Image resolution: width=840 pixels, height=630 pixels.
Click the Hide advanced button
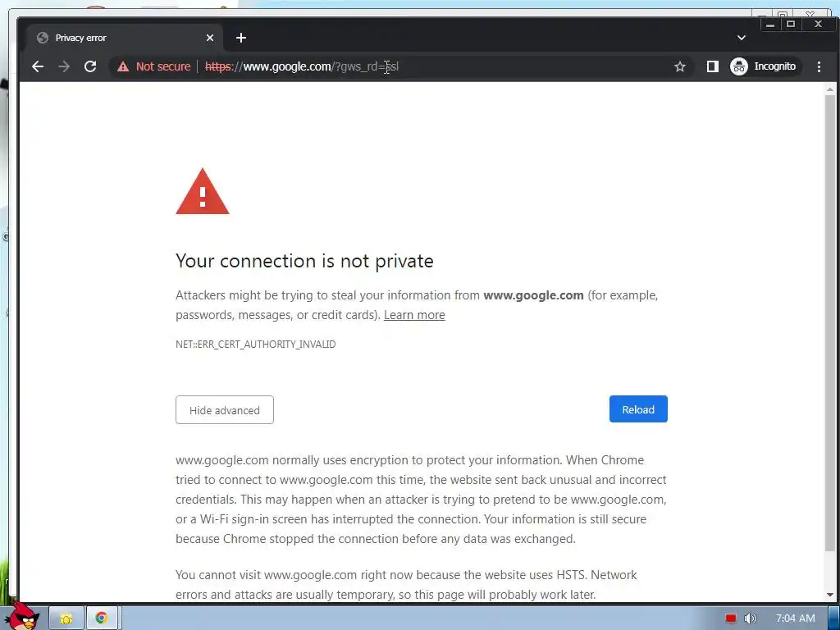(225, 410)
